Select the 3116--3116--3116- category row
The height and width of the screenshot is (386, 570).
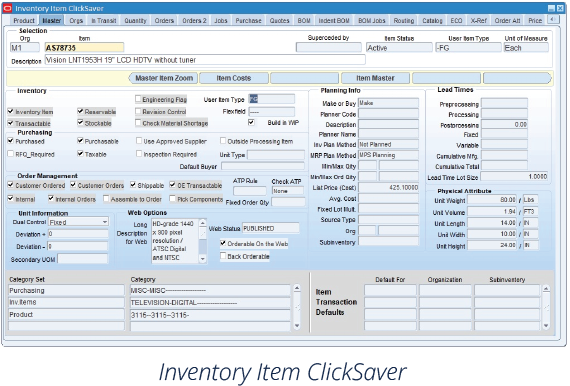click(x=210, y=315)
